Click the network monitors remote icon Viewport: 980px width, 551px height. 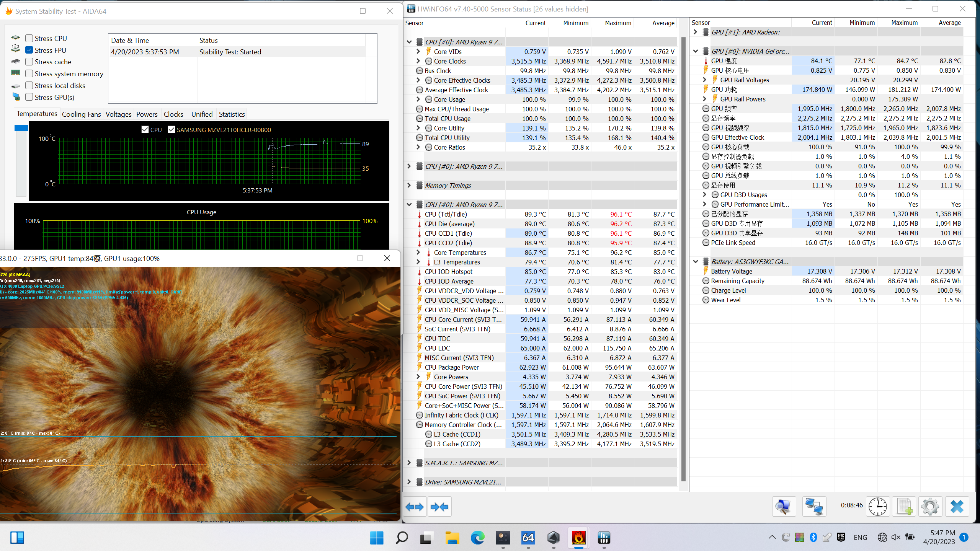814,507
